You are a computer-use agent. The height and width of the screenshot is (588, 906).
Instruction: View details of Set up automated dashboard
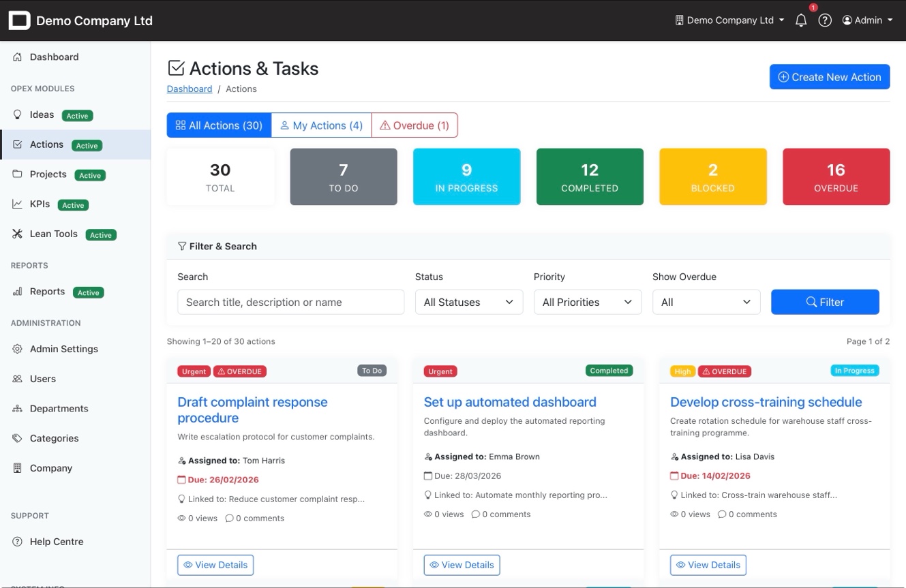click(462, 565)
